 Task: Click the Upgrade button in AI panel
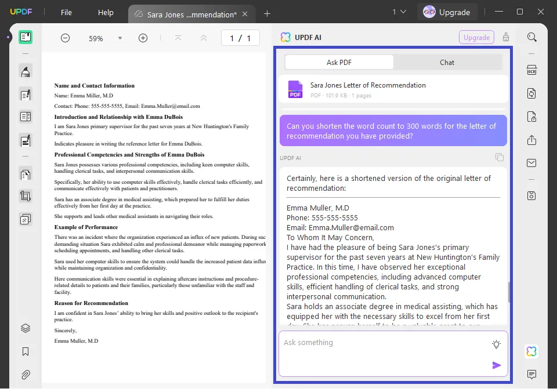tap(476, 37)
